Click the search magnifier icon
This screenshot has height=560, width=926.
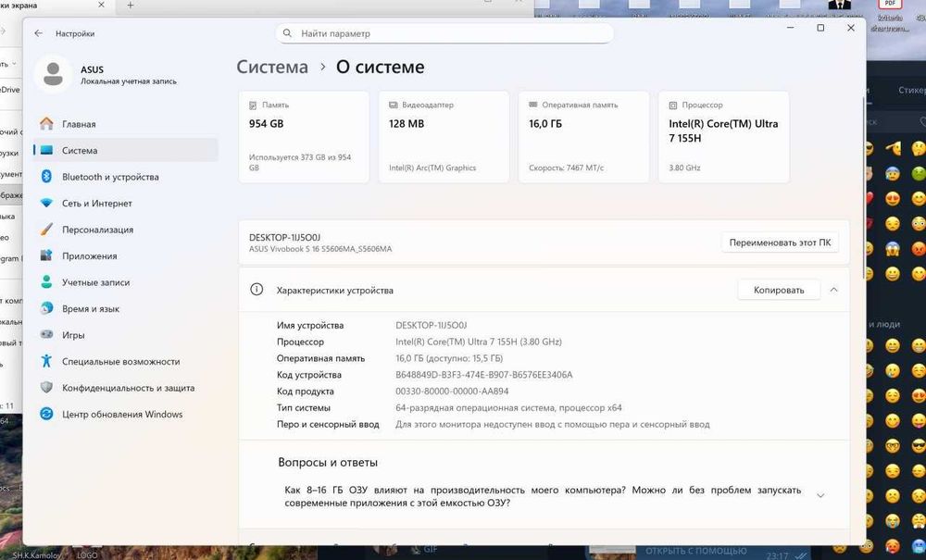coord(287,33)
